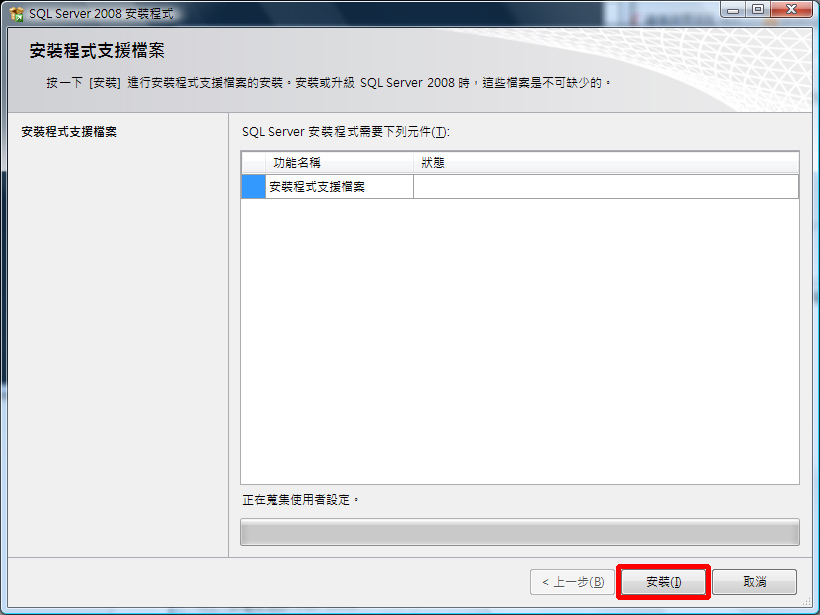Click the 狀態 column header
This screenshot has height=615, width=820.
606,163
